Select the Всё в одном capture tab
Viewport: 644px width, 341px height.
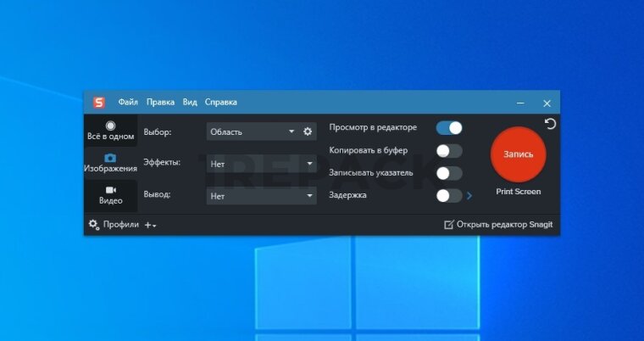110,131
